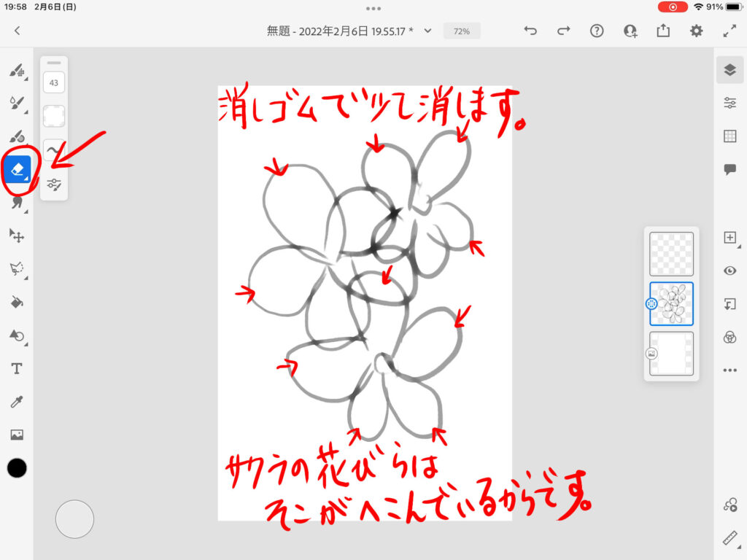
Task: Select the Pixel Brush tool
Action: tap(17, 71)
